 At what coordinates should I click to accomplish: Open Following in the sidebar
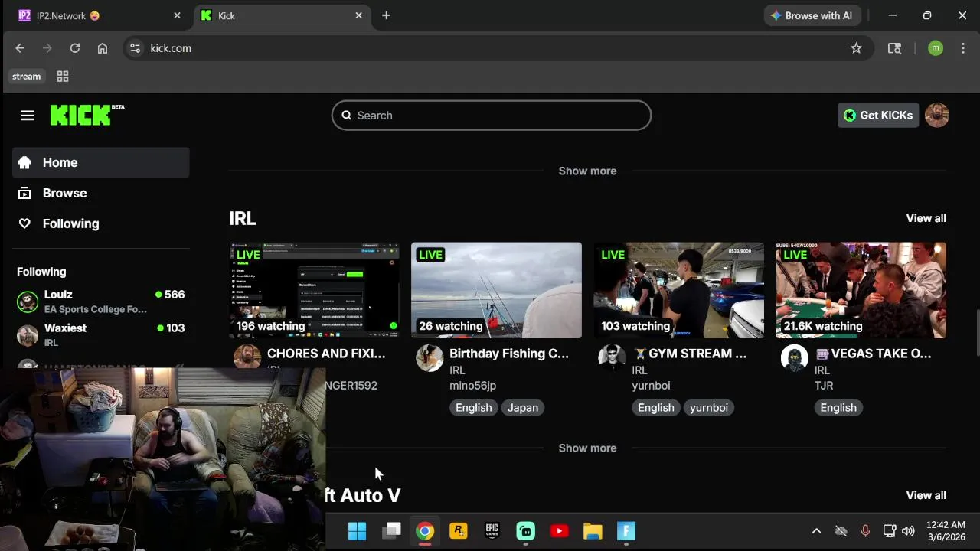[x=100, y=223]
